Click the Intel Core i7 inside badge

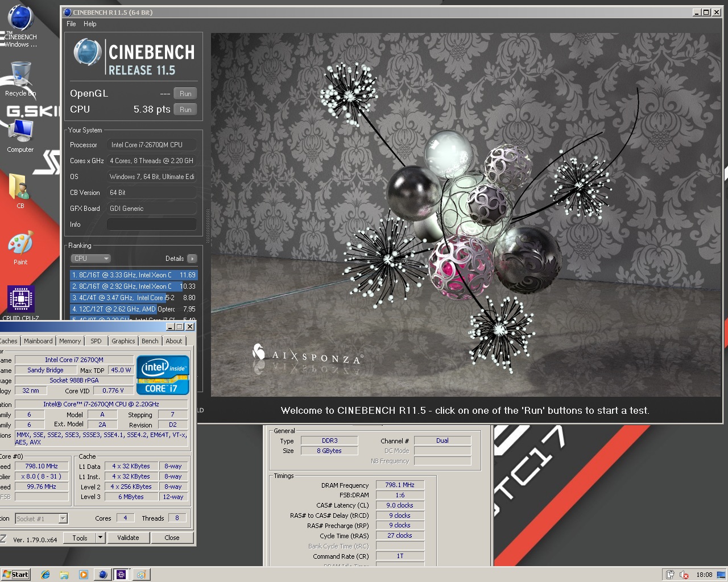[163, 375]
